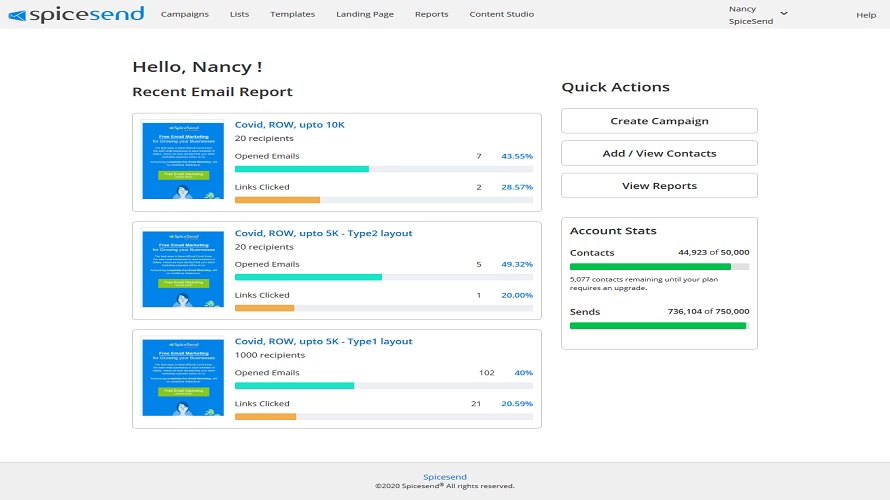Click '5,077 contacts remaining' upgrade notice
This screenshot has height=500, width=890.
click(644, 284)
